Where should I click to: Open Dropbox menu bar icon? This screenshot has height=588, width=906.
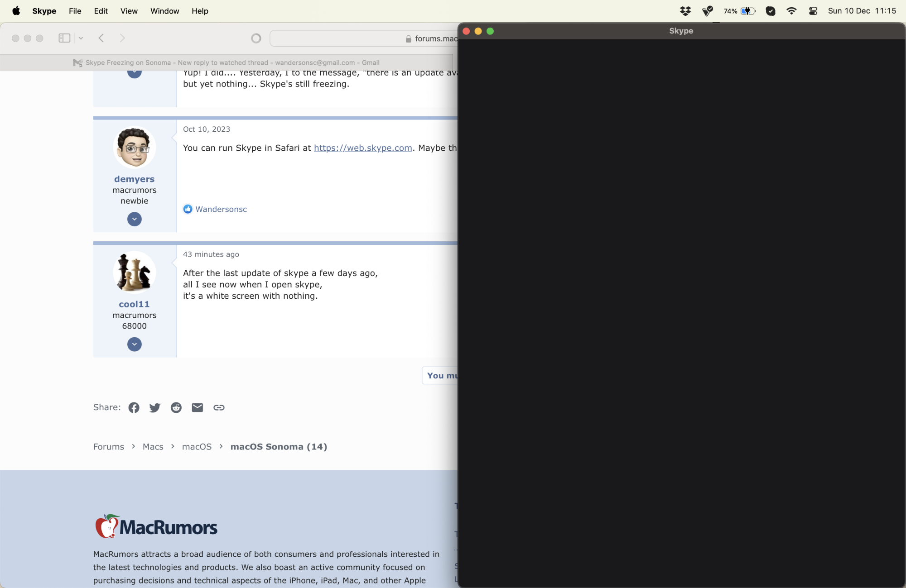(685, 11)
